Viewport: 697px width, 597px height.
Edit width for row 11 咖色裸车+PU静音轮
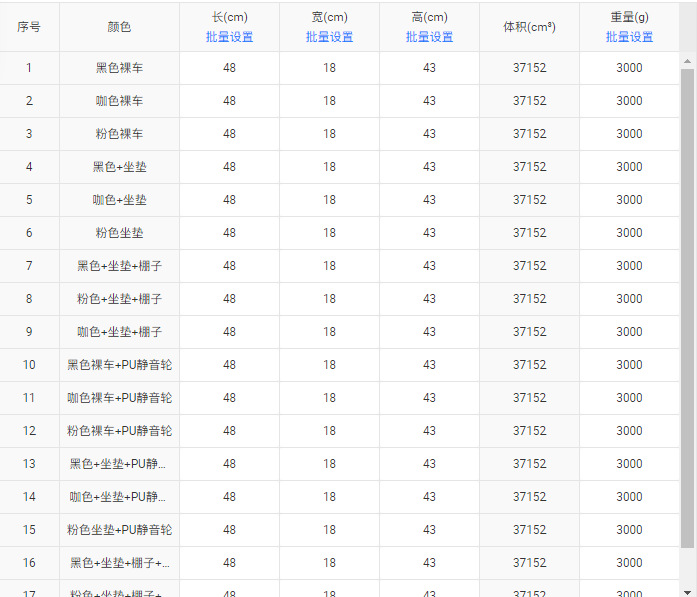(329, 398)
